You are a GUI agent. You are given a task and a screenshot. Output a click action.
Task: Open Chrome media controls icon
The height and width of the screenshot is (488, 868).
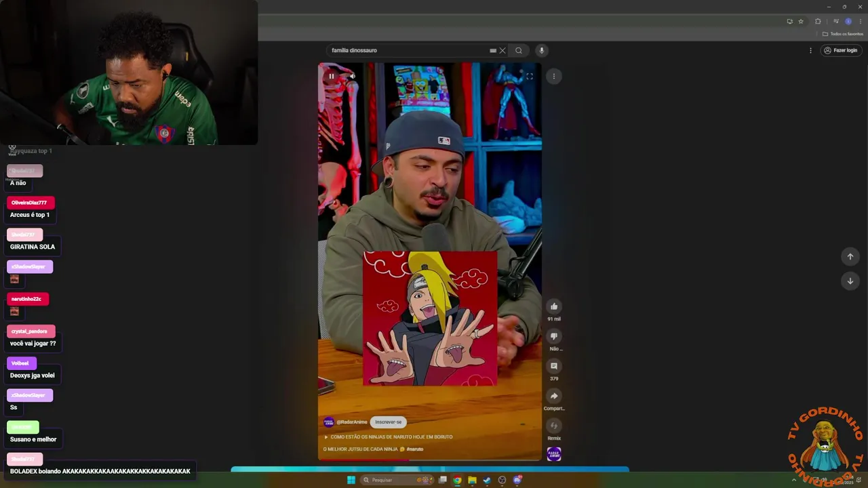(x=836, y=21)
